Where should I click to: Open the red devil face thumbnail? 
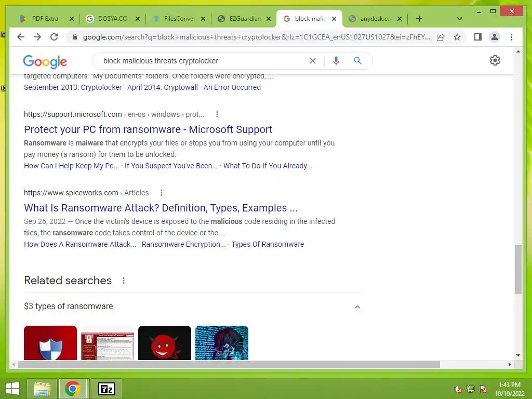click(165, 343)
